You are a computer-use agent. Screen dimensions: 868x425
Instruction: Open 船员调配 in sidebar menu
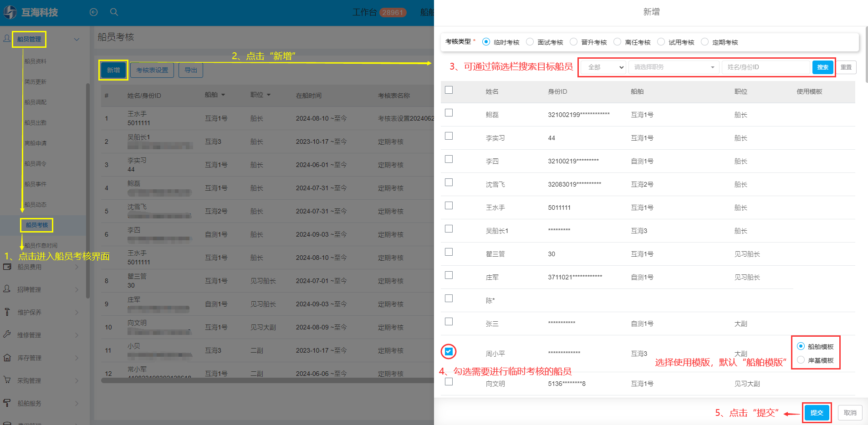point(36,102)
